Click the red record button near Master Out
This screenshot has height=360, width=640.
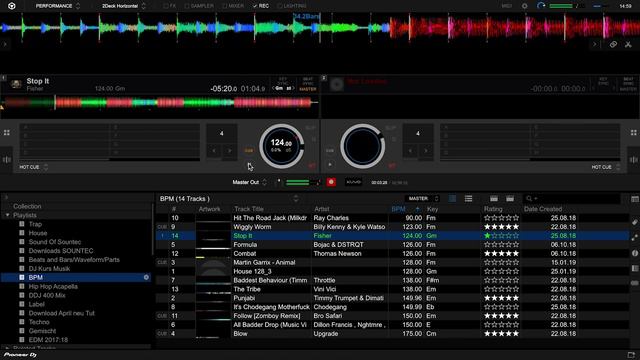pyautogui.click(x=331, y=182)
